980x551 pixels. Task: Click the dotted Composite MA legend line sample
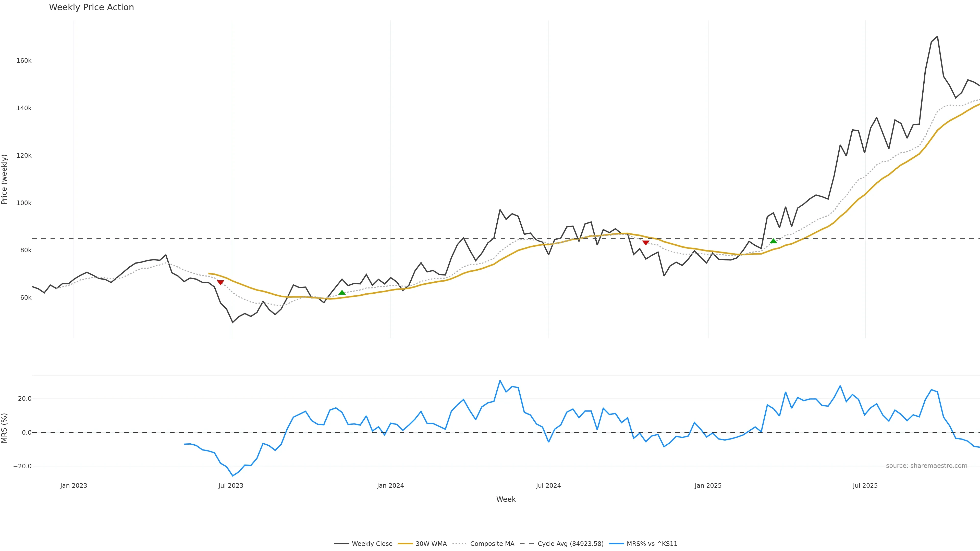(460, 544)
